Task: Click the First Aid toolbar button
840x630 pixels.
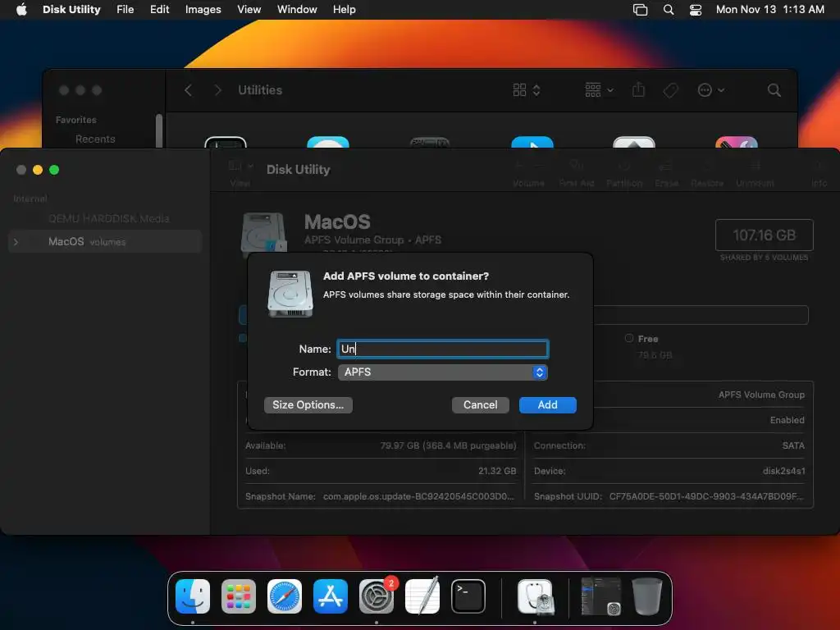Action: tap(577, 173)
